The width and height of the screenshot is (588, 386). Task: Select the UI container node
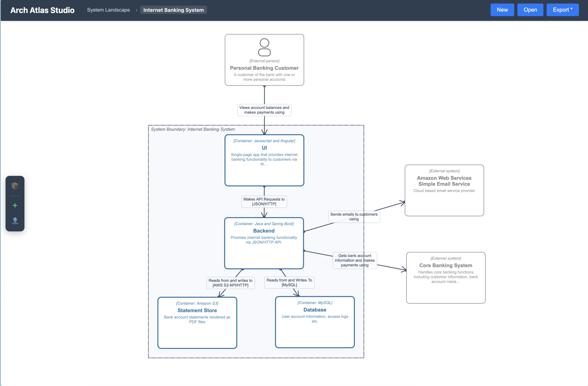point(264,160)
